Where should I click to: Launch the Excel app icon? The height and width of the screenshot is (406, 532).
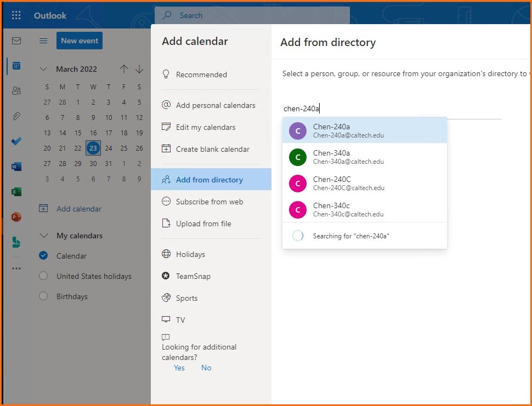16,192
